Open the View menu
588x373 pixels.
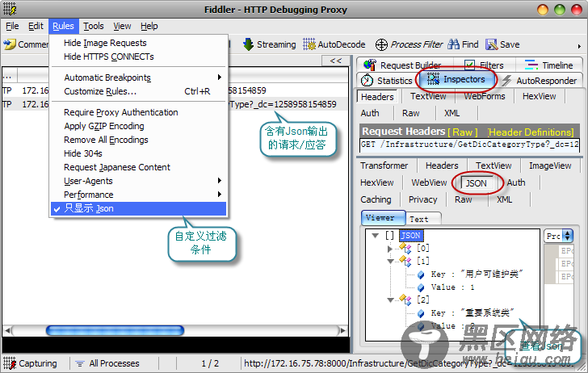pos(122,26)
